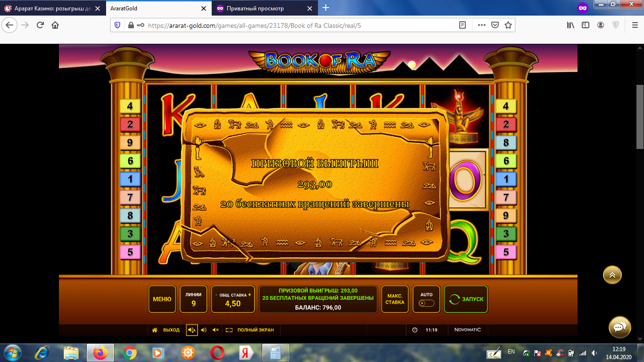Click the 293,00 prize amount on the tablet
Image resolution: width=644 pixels, height=362 pixels.
click(315, 184)
